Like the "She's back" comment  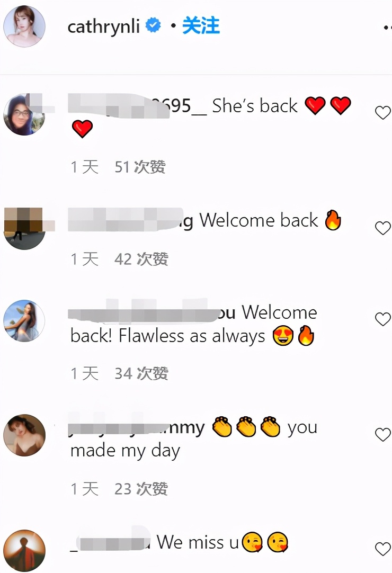point(383,113)
